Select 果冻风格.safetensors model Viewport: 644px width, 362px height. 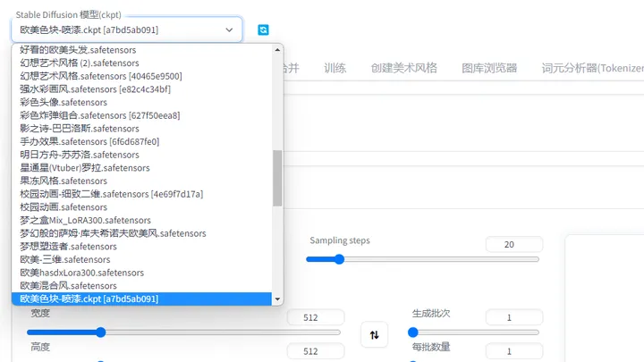pyautogui.click(x=141, y=181)
